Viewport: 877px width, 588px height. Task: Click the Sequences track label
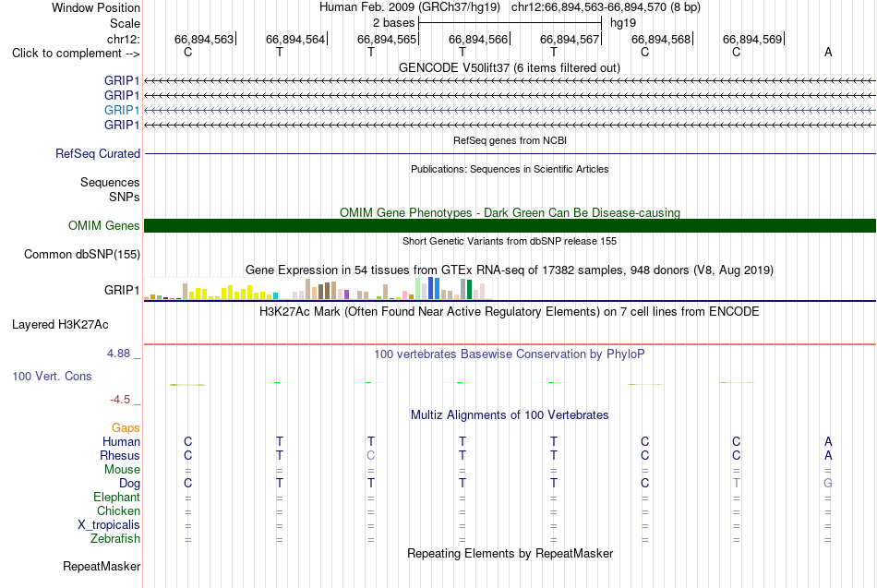[110, 183]
